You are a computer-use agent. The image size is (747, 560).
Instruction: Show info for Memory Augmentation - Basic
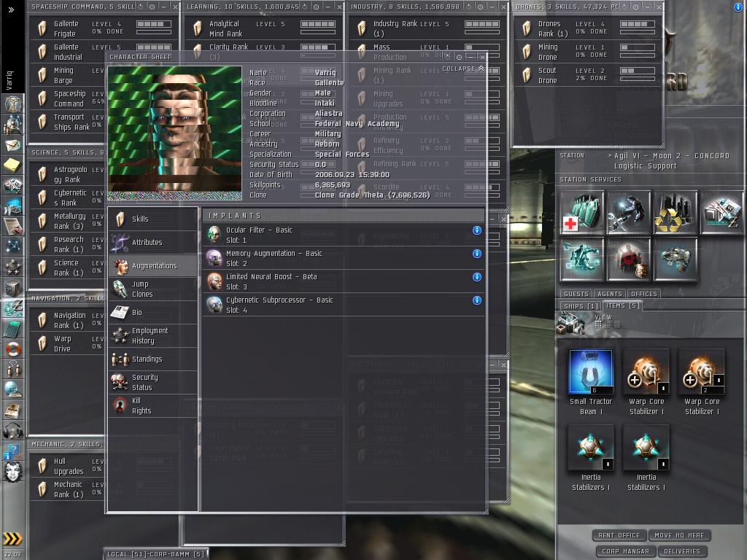click(477, 254)
